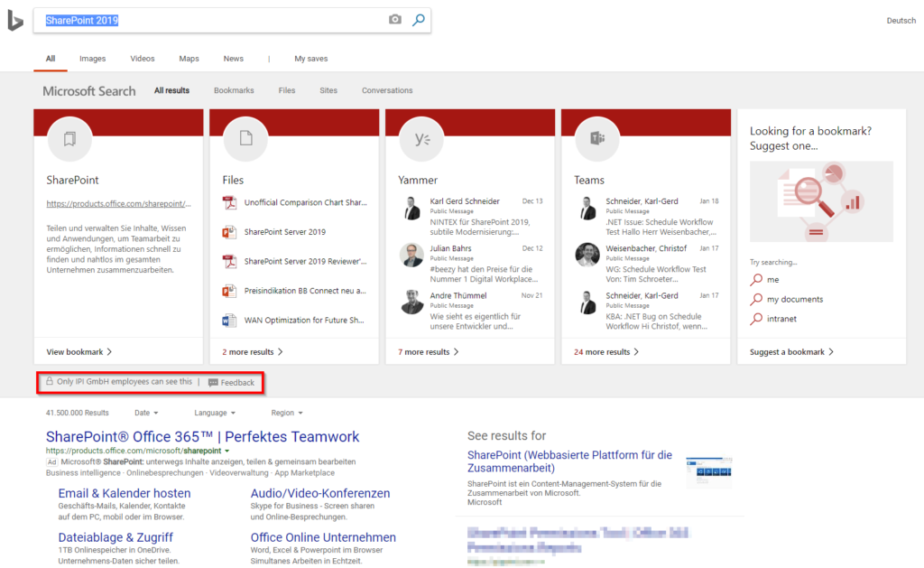924x568 pixels.
Task: Select 'All results' in Microsoft Search
Action: pyautogui.click(x=172, y=90)
